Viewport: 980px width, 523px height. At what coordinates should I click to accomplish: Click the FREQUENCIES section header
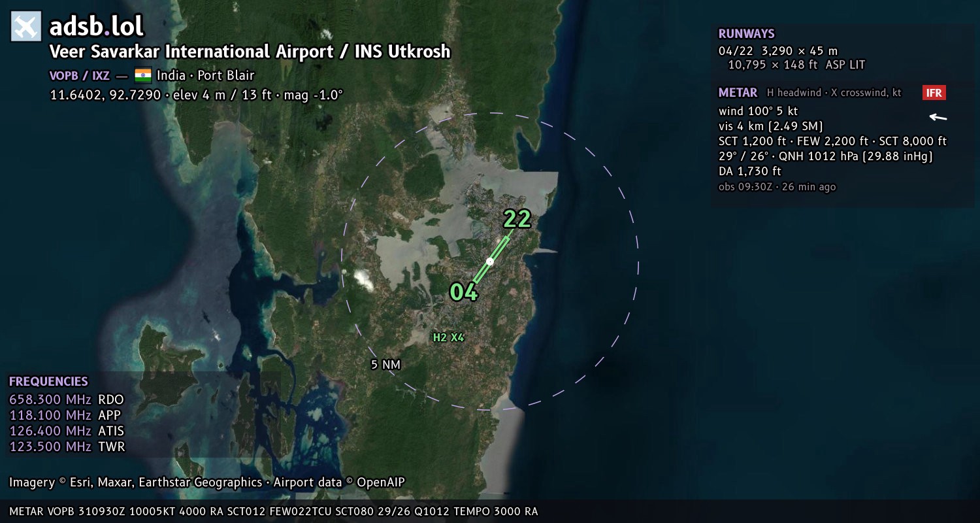48,382
